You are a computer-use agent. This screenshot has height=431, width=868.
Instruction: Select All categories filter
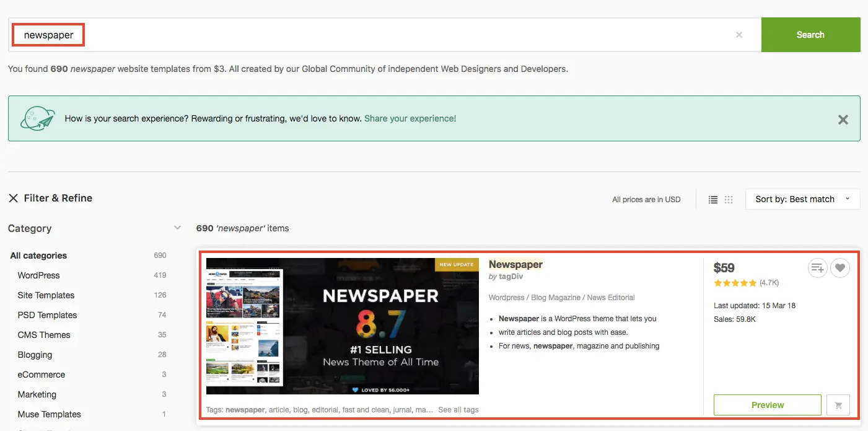tap(38, 255)
